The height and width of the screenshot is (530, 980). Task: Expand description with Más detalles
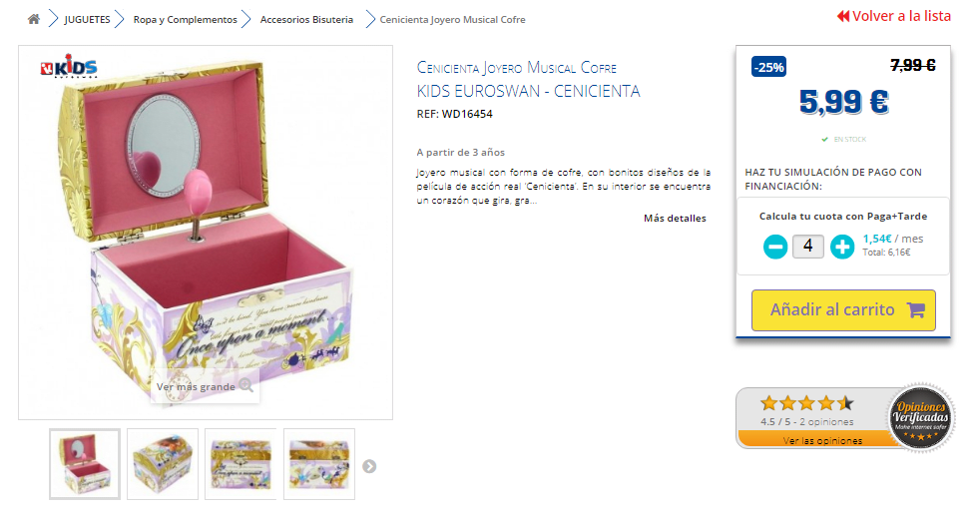(675, 219)
